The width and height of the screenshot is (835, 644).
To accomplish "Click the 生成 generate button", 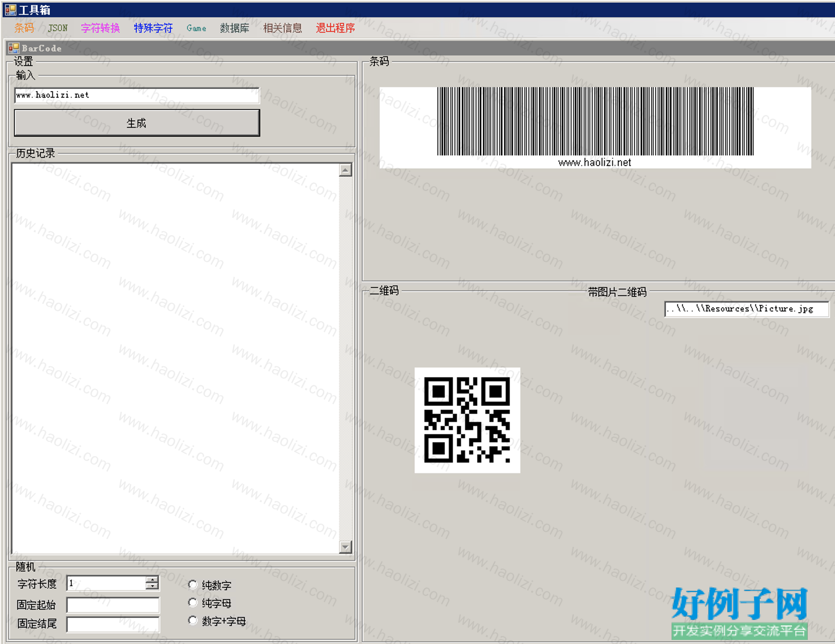I will [x=137, y=123].
